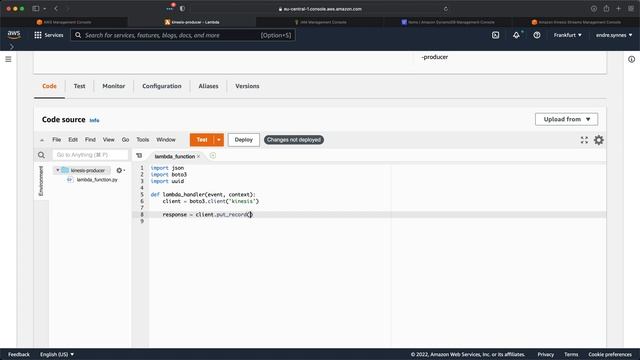Open the editor Find menu

coord(90,140)
